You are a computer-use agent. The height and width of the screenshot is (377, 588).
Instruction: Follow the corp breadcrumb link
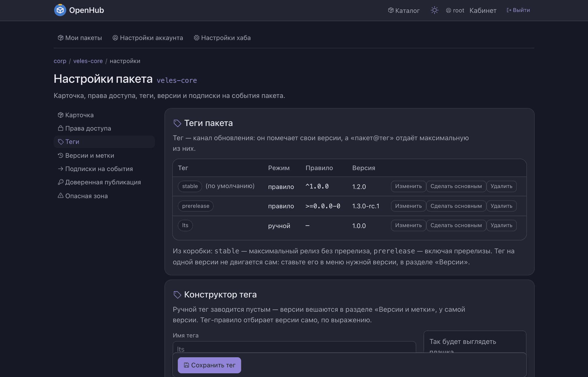pyautogui.click(x=60, y=61)
